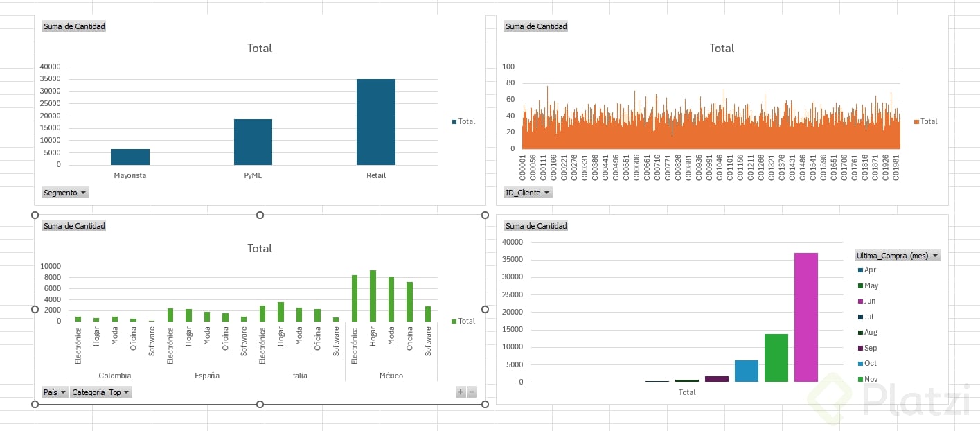Screen dimensions: 980x431
Task: Click the México country axis label
Action: coord(391,376)
